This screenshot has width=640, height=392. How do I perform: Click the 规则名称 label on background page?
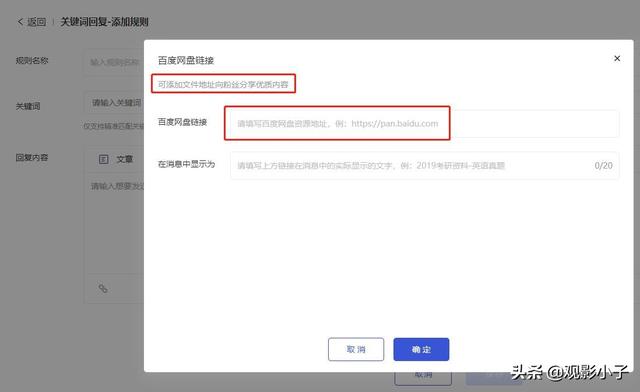click(32, 61)
